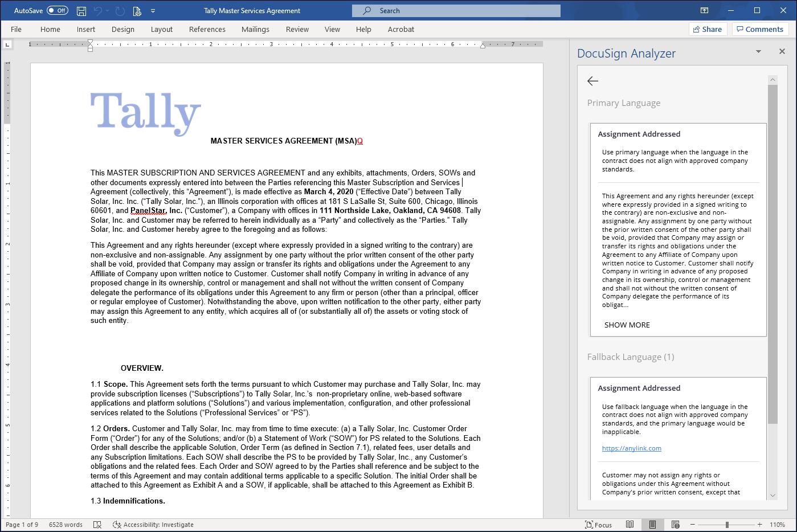Enable Focus mode
Screen dimensions: 797x532
point(599,524)
